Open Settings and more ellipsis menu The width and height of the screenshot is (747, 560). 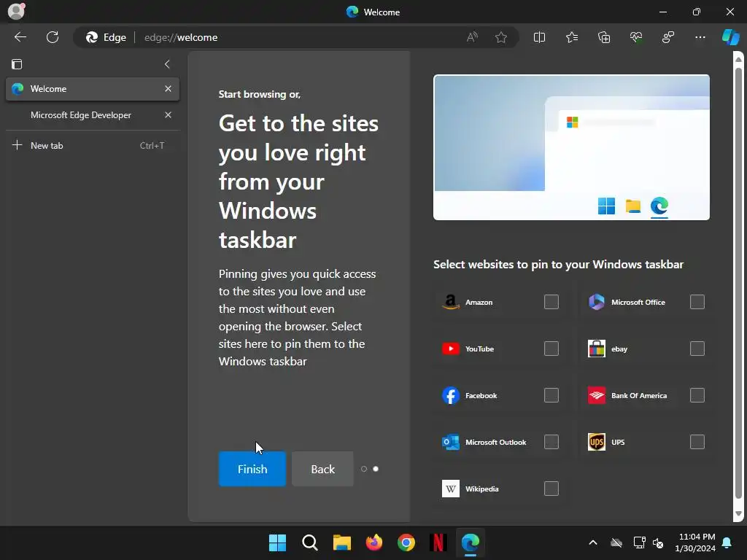point(700,37)
